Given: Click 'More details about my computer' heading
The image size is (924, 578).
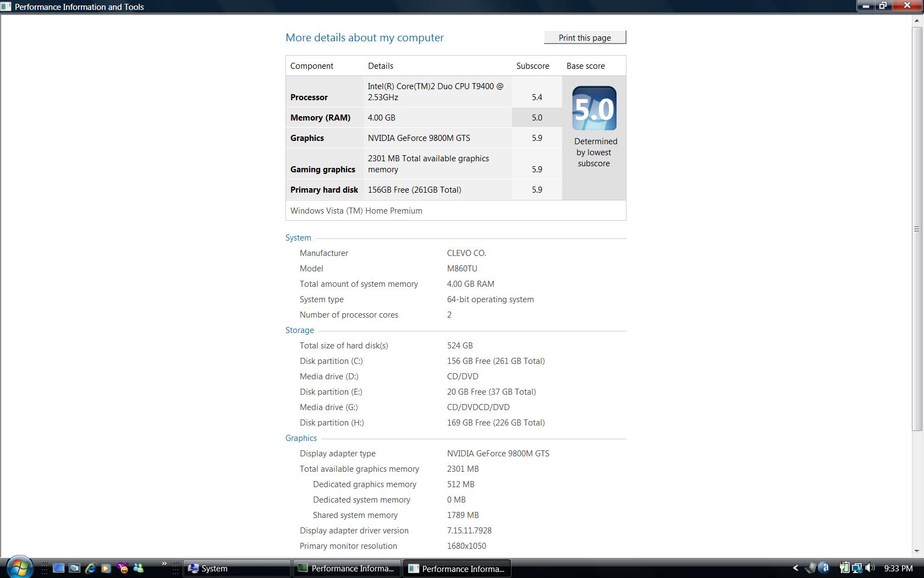Looking at the screenshot, I should coord(365,37).
